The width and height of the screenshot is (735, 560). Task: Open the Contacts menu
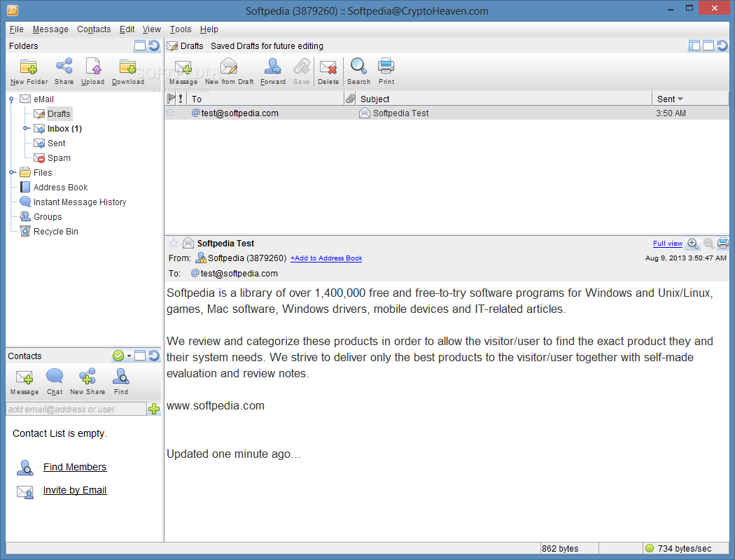point(94,29)
